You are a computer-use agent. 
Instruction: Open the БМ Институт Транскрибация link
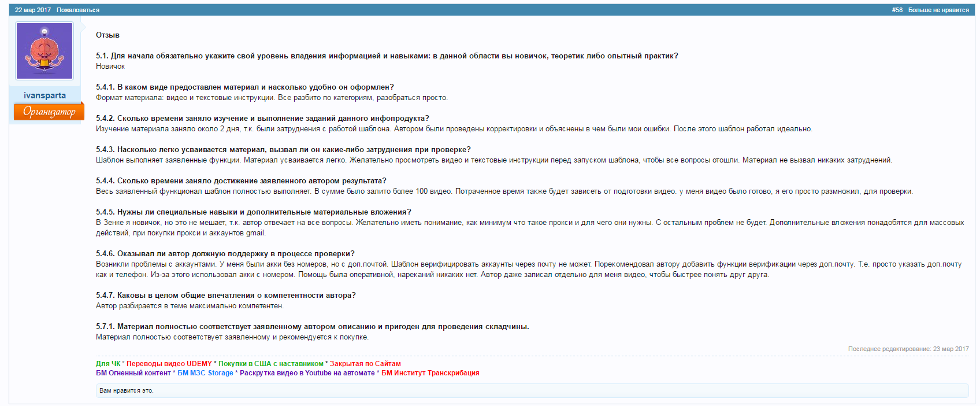point(430,373)
